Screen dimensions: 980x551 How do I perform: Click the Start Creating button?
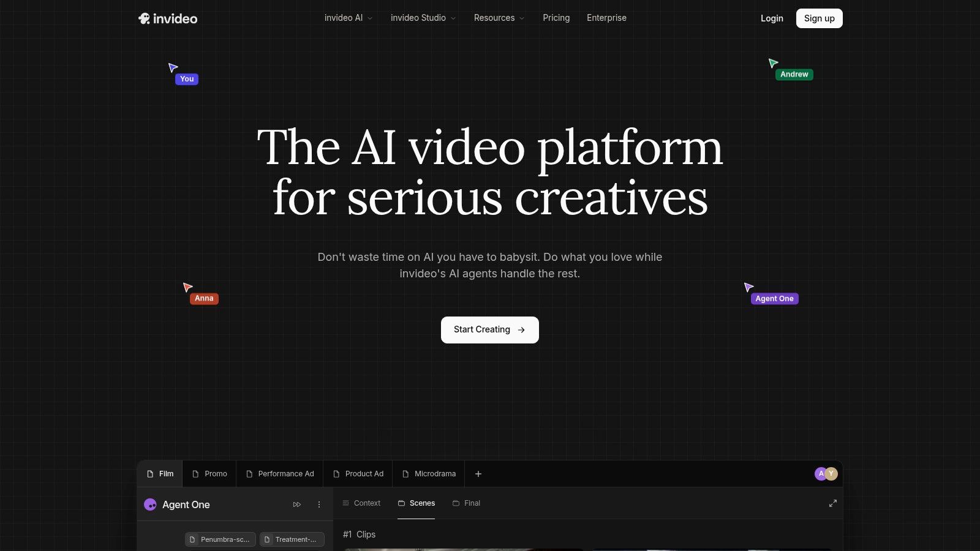pos(490,330)
